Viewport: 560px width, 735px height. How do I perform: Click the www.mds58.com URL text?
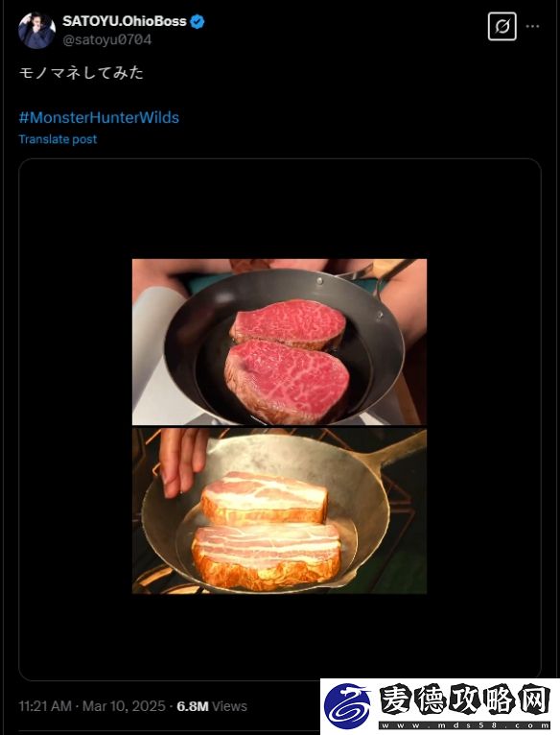(465, 724)
